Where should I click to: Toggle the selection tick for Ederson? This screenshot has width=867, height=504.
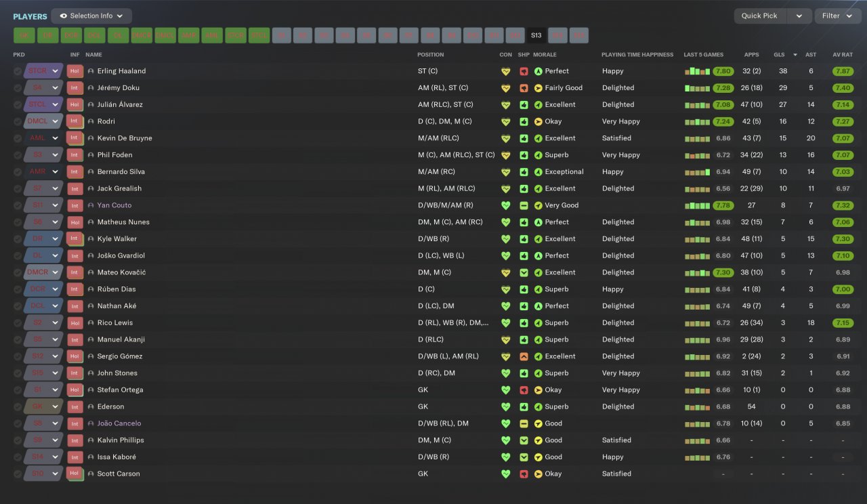[17, 406]
